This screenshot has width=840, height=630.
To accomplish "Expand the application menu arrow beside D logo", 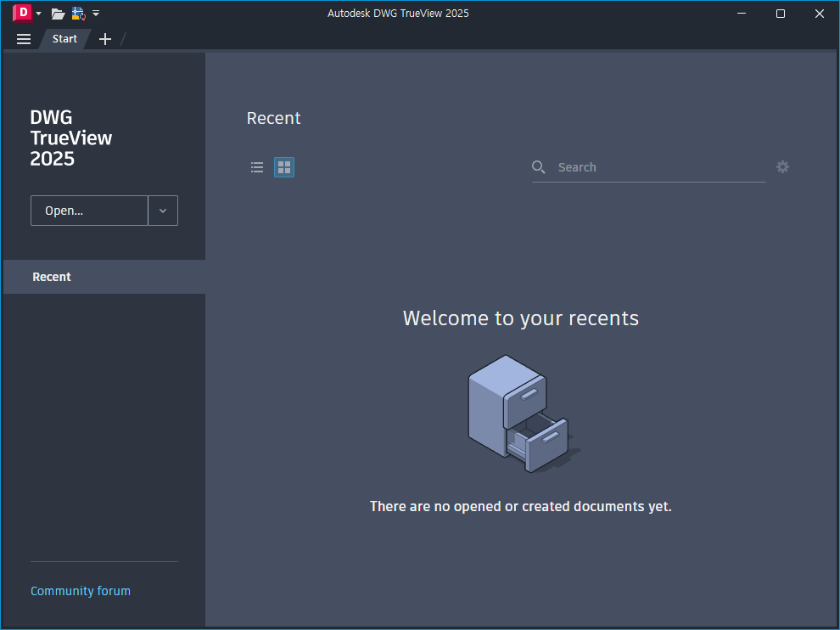I will (x=38, y=14).
